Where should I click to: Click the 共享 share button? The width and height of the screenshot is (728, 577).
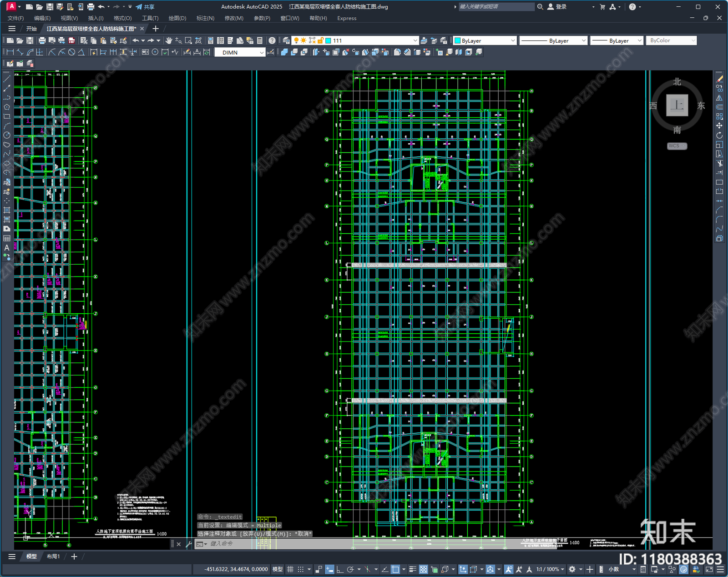(145, 7)
